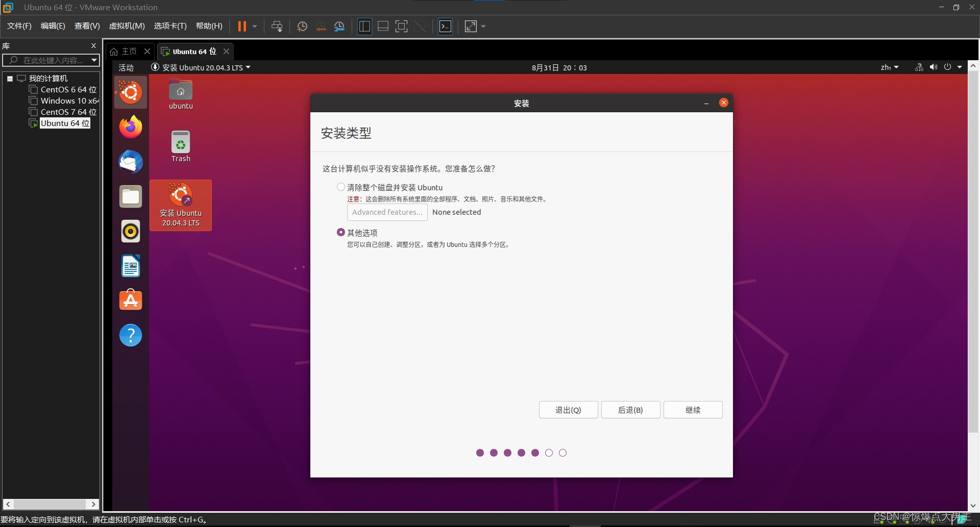This screenshot has height=527, width=980.
Task: Open Thunderbird mail from the dock
Action: [131, 162]
